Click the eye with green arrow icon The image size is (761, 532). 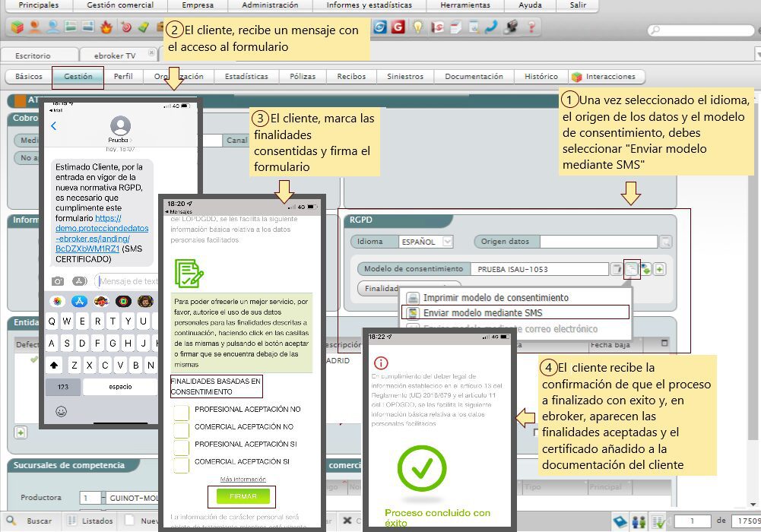(x=645, y=269)
